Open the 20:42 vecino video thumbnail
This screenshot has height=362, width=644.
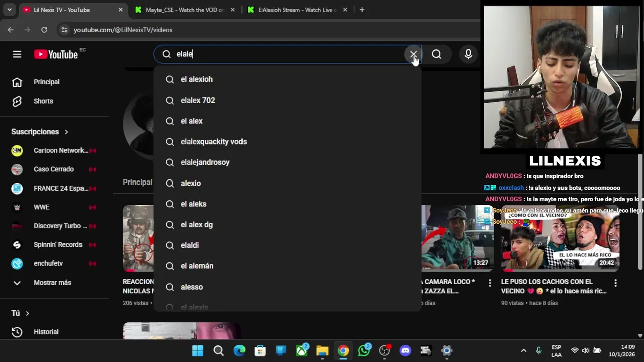(x=560, y=238)
